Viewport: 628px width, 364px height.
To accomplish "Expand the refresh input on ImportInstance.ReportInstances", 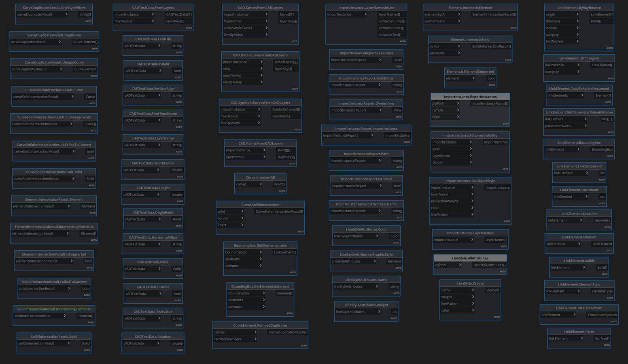I will pyautogui.click(x=458, y=110).
